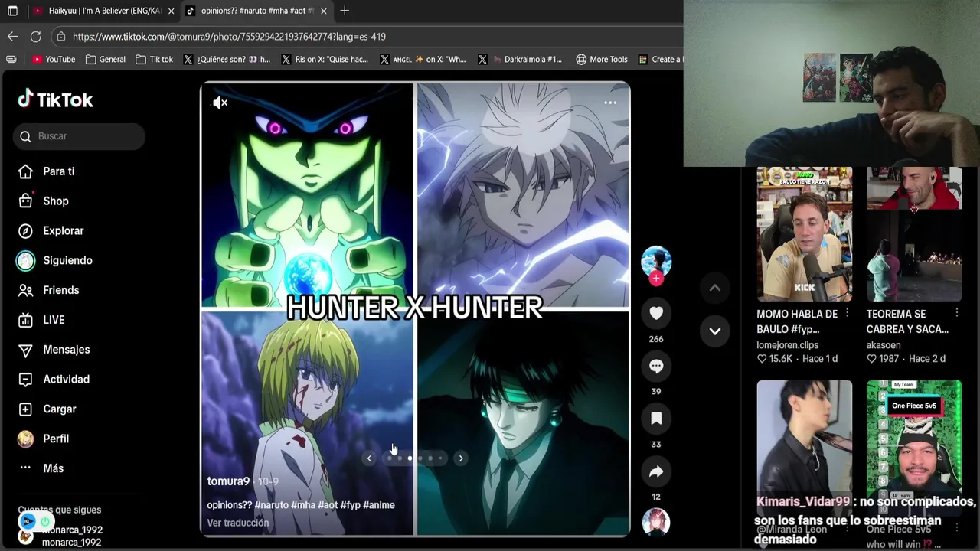Click the TikTok URL in the address bar
The height and width of the screenshot is (551, 980).
(x=229, y=37)
